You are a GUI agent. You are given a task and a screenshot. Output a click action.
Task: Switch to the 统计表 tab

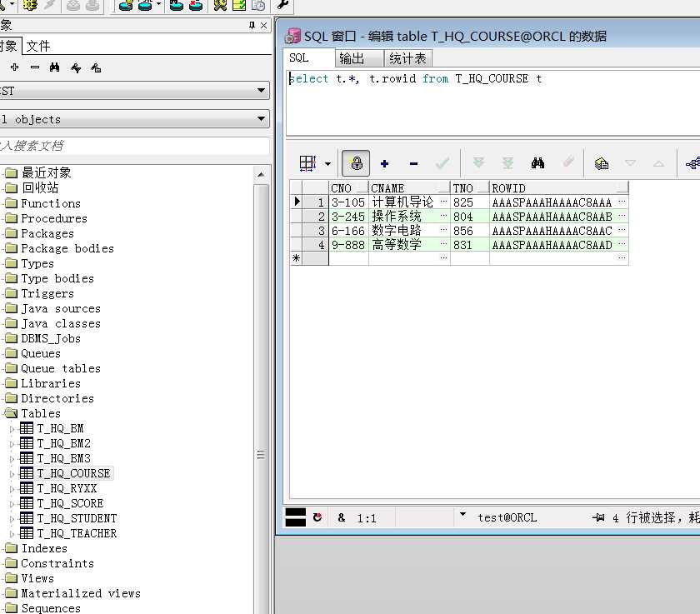click(407, 58)
